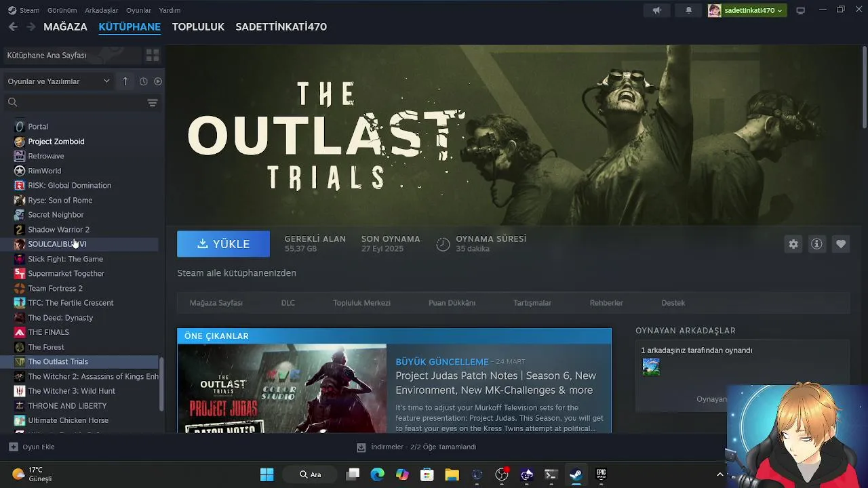Open the Oyunlar ve Yazılımlar dropdown
Image resolution: width=868 pixels, height=488 pixels.
pos(58,81)
